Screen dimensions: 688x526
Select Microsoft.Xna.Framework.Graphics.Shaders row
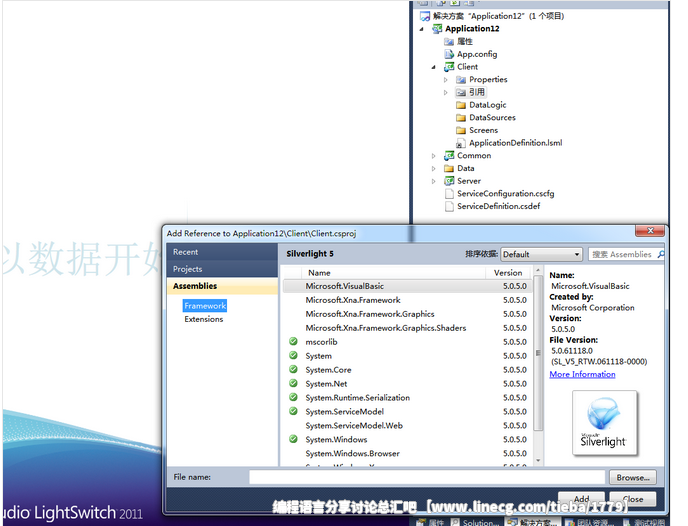coord(407,328)
